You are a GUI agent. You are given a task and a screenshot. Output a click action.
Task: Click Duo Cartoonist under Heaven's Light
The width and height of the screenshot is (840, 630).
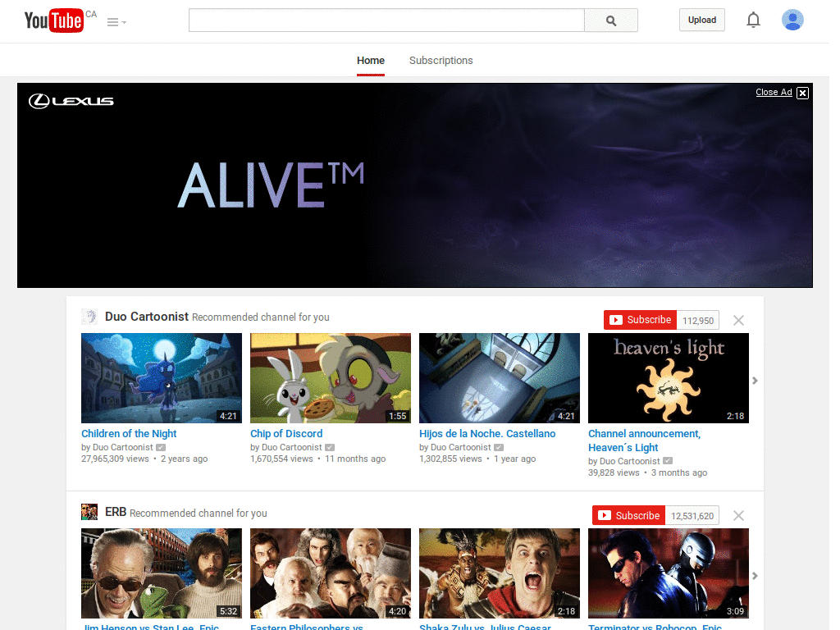(x=630, y=461)
